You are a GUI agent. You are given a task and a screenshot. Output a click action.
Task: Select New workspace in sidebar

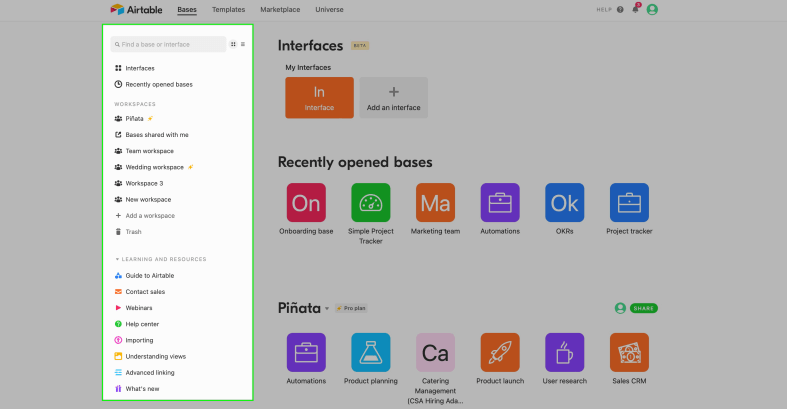[x=143, y=199]
